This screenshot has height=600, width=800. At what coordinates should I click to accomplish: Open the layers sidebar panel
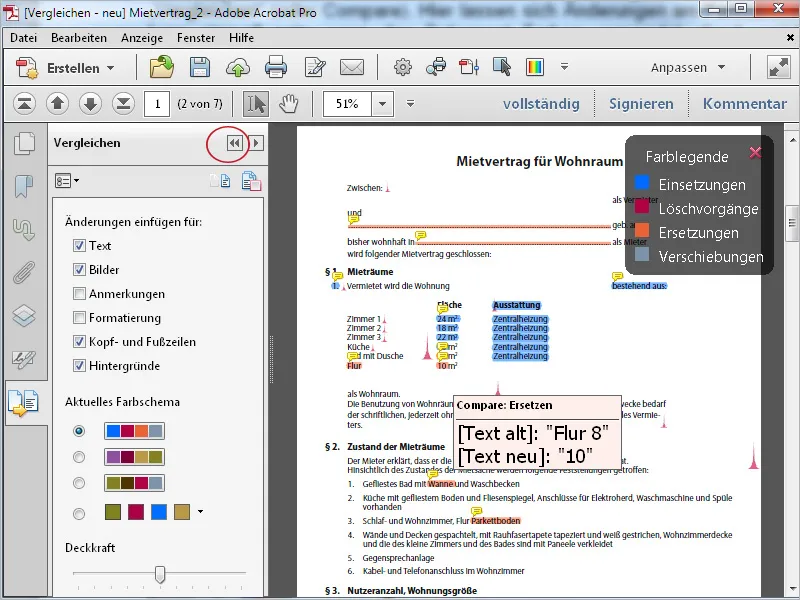pos(24,315)
